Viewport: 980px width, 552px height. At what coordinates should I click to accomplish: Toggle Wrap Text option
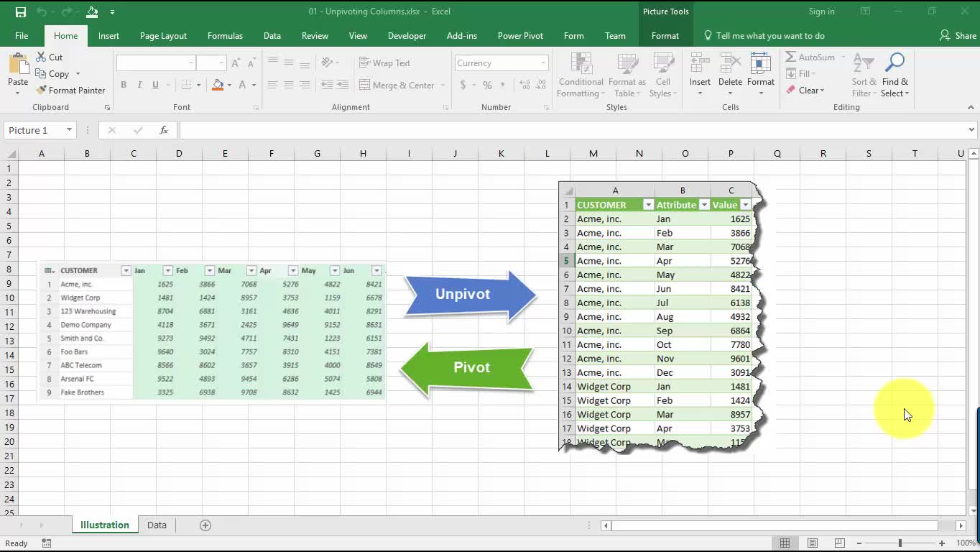pos(384,63)
